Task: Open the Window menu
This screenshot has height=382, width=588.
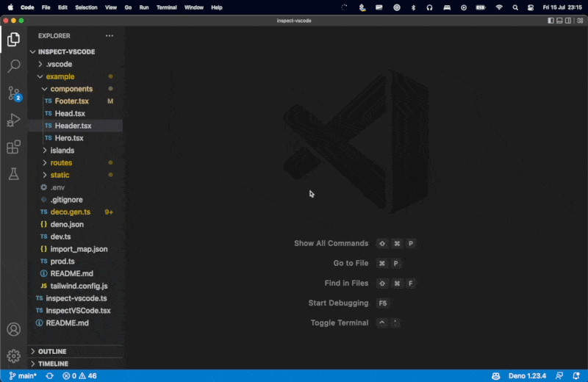Action: tap(194, 7)
